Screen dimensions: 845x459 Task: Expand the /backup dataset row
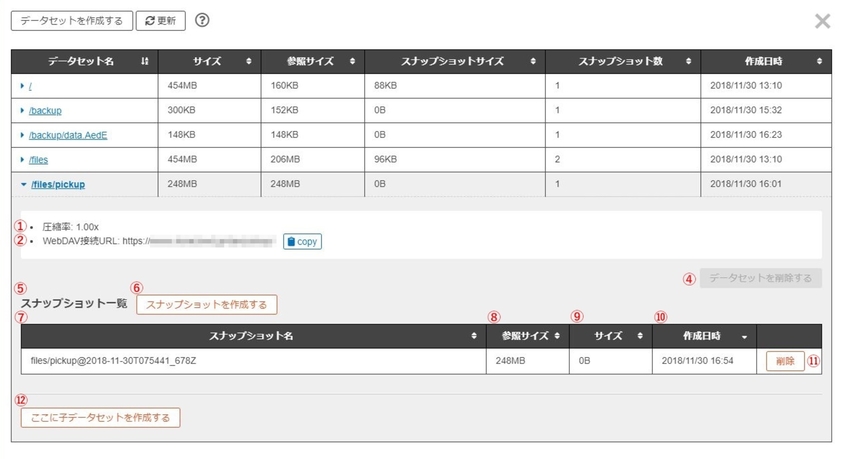[x=22, y=110]
